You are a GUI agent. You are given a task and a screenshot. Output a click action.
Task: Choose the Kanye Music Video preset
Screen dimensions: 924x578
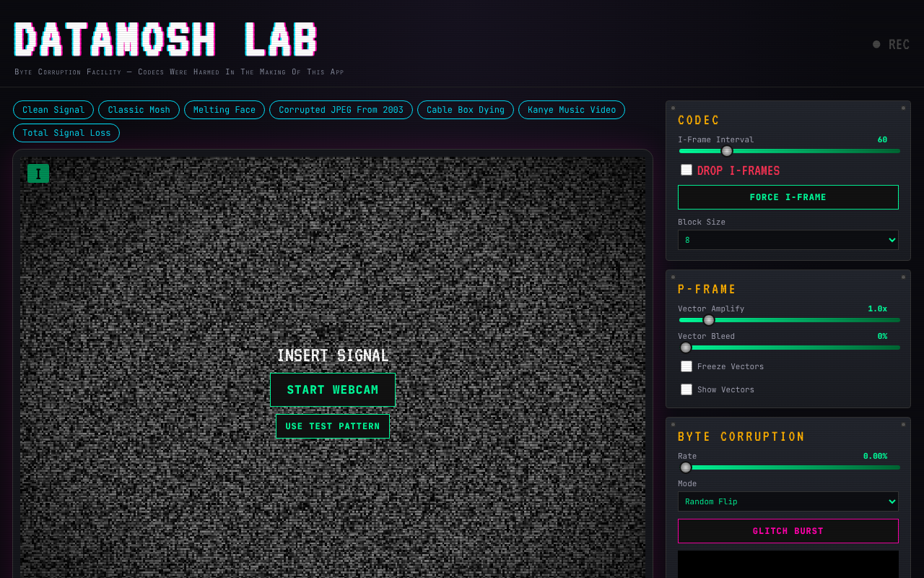(x=572, y=110)
